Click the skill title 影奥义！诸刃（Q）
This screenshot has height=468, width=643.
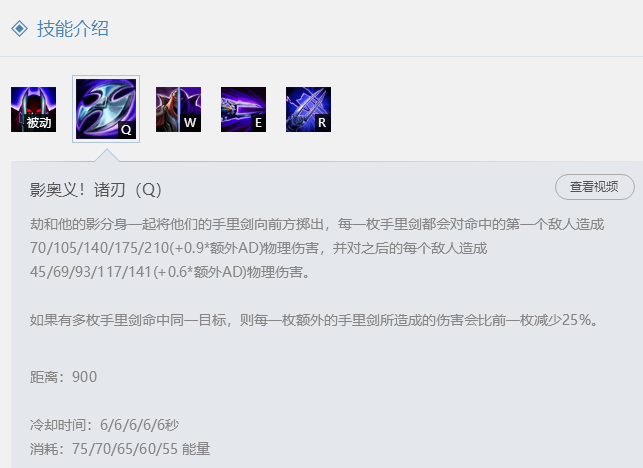(x=96, y=190)
